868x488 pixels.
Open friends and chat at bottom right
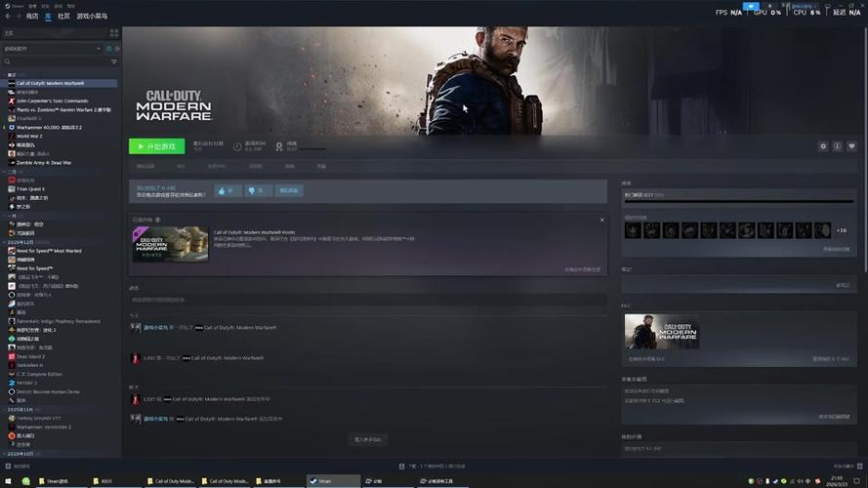[x=847, y=467]
